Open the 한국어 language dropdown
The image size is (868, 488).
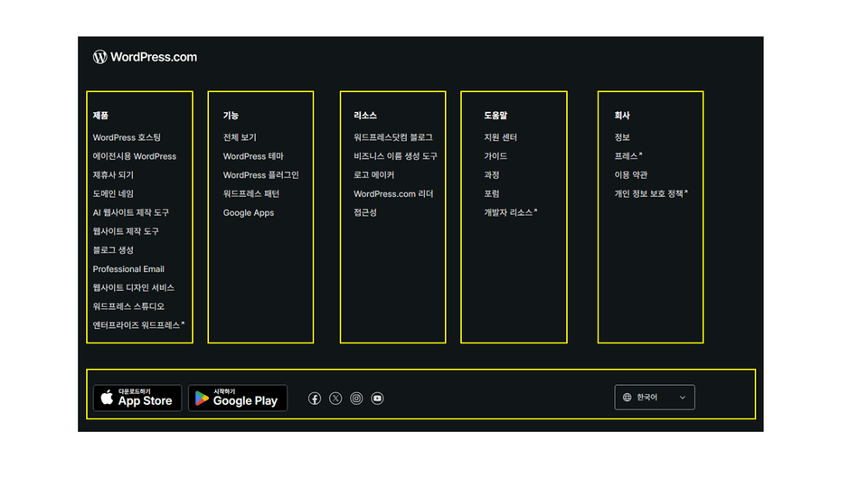click(x=655, y=398)
